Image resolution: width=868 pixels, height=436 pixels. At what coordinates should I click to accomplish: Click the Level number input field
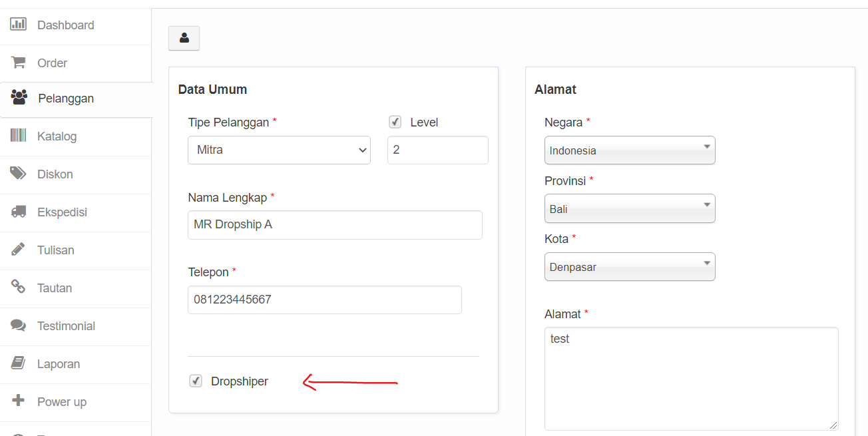(x=438, y=150)
